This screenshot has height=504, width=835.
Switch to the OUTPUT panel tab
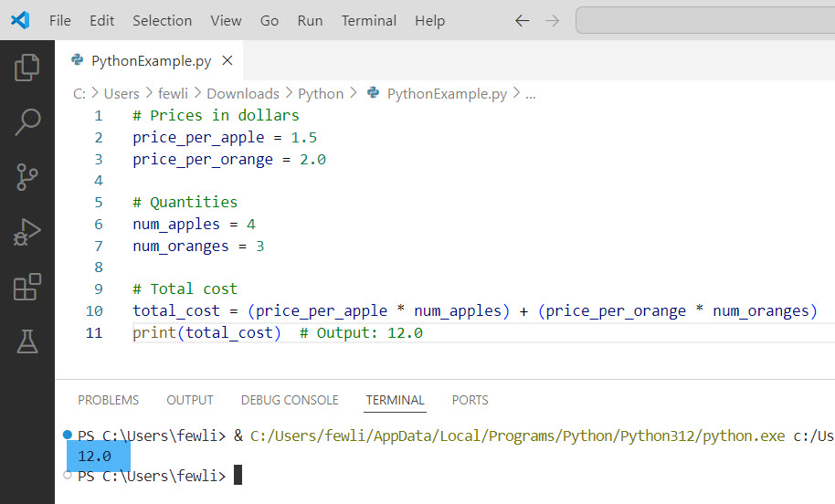click(x=190, y=400)
